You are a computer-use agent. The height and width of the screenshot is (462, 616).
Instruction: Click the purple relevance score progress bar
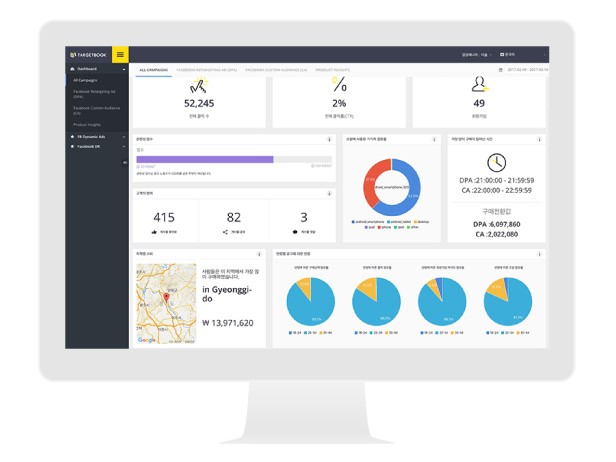205,159
